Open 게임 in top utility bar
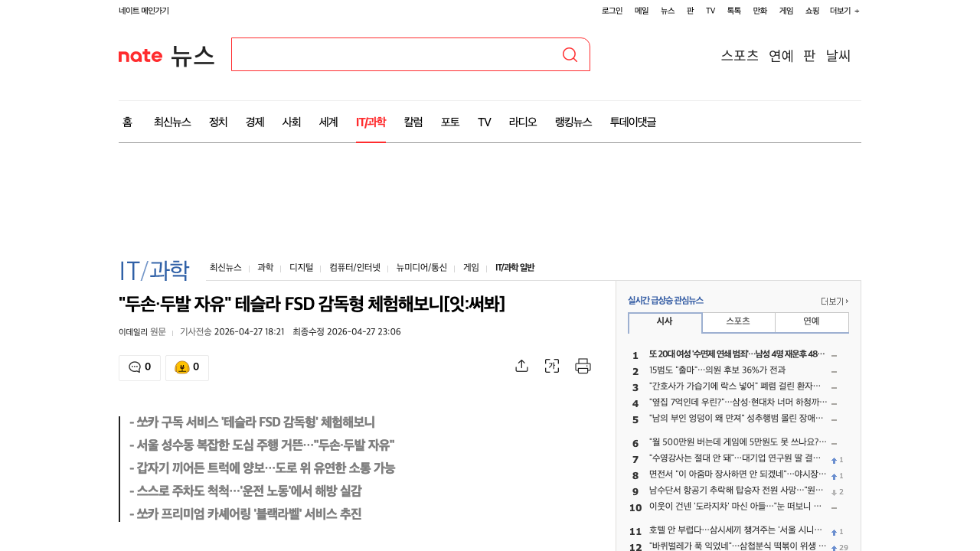 (x=786, y=11)
